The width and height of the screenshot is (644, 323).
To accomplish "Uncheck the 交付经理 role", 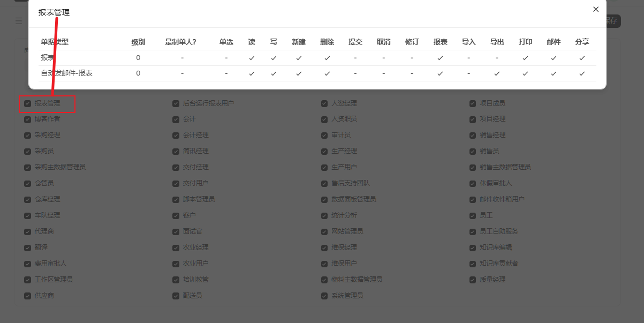I will click(176, 167).
